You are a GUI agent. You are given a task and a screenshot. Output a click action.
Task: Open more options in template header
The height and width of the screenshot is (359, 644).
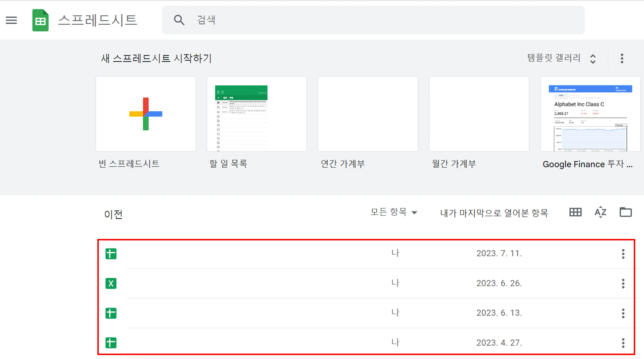pos(622,58)
